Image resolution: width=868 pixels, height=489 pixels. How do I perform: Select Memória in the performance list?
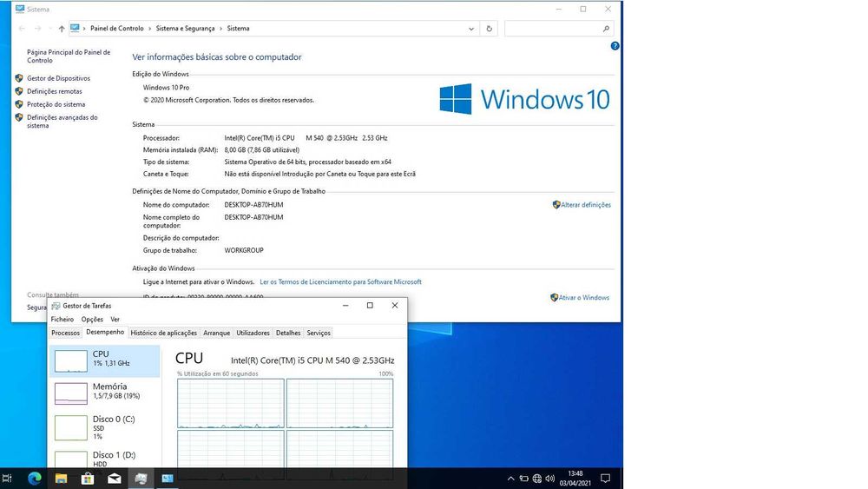105,393
